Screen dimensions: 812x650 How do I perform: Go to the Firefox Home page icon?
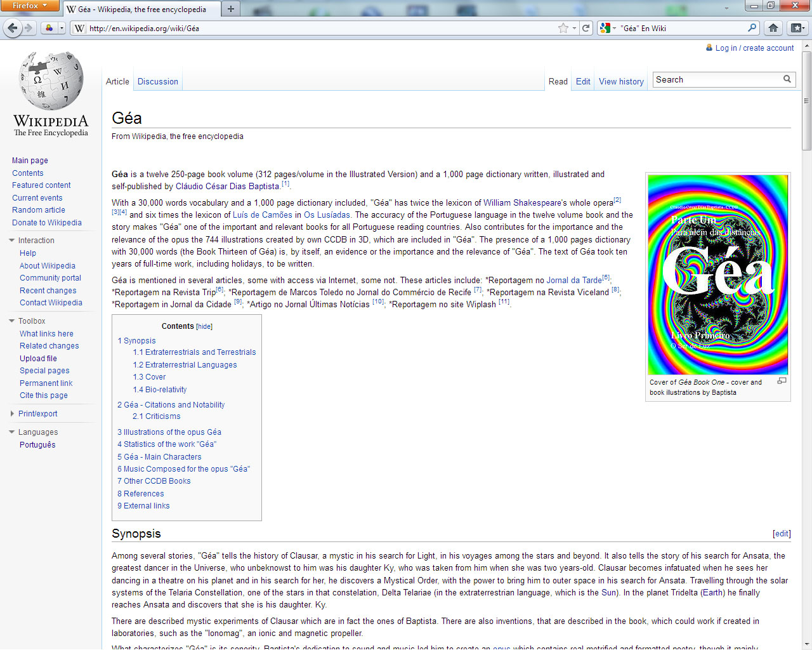773,28
